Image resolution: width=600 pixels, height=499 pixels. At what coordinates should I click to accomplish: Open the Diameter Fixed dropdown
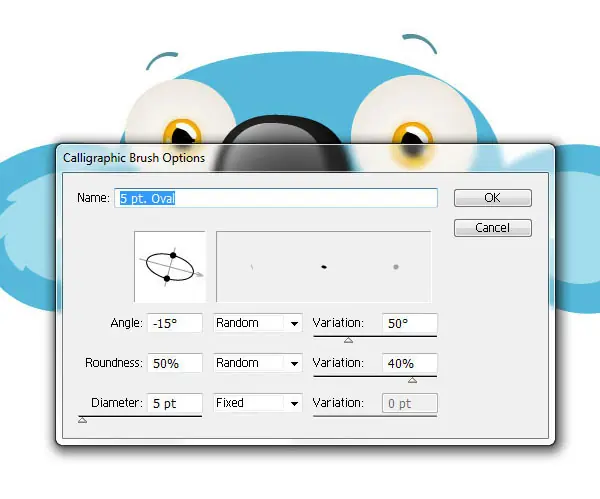pos(258,403)
